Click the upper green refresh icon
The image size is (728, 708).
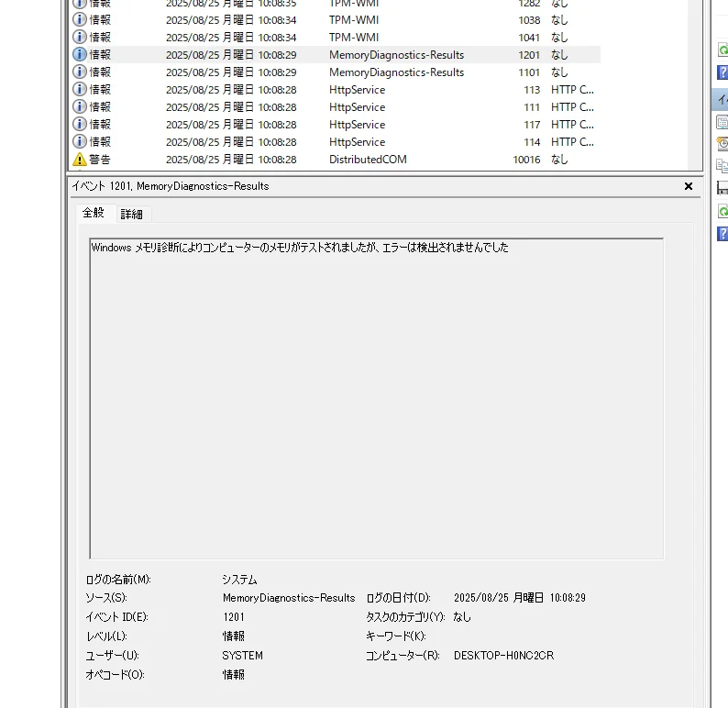pos(722,50)
